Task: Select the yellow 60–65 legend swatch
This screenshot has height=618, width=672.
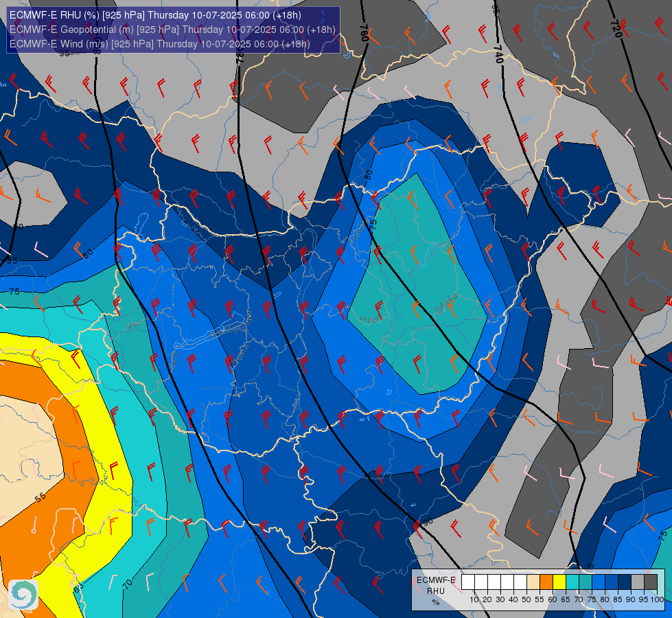Action: 559,582
